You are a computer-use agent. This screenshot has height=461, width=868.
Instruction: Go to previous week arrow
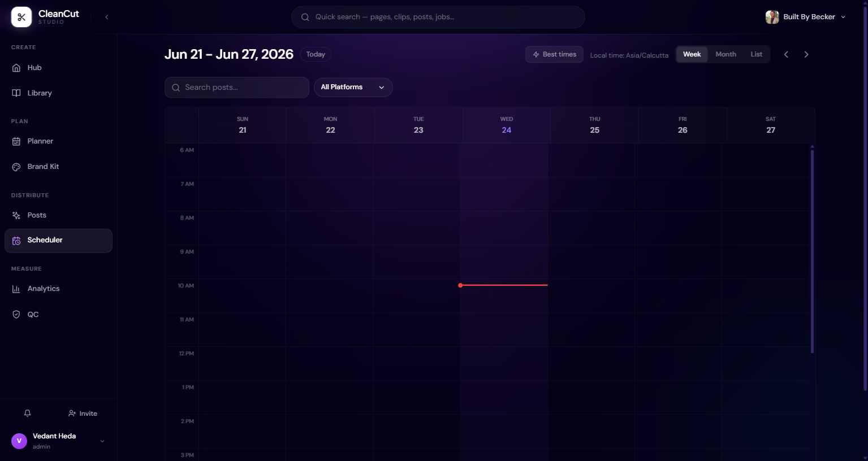pyautogui.click(x=786, y=54)
